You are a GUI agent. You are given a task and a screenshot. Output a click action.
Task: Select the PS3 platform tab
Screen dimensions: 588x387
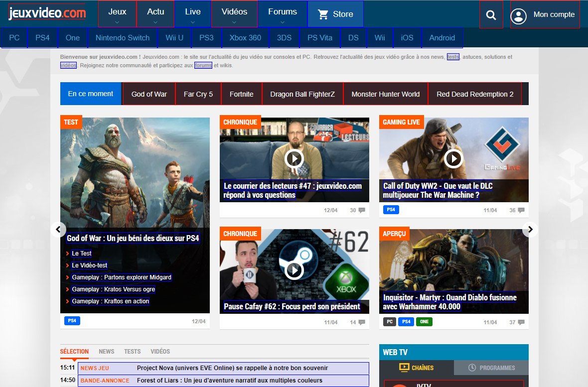[206, 37]
